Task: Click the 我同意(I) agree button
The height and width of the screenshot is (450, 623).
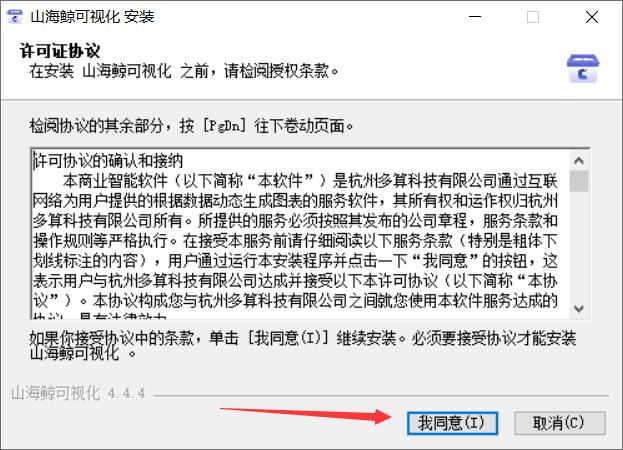Action: pos(452,423)
